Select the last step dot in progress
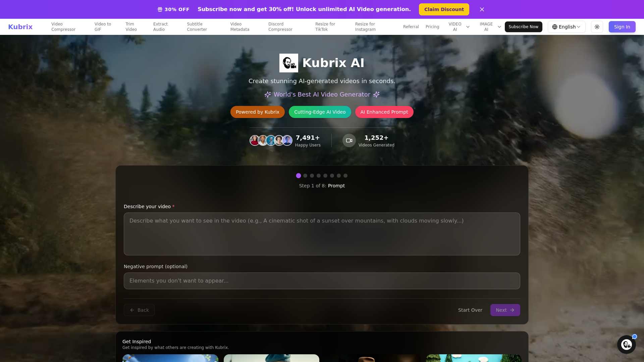 345,176
